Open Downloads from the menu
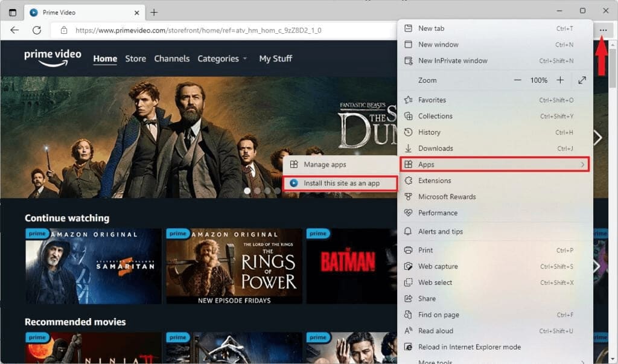 [x=495, y=148]
